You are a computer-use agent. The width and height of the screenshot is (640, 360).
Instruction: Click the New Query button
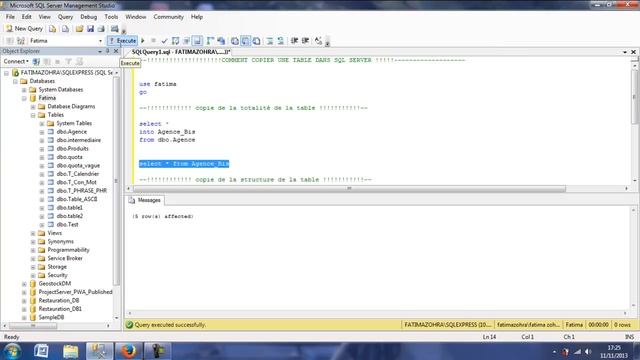[24, 29]
